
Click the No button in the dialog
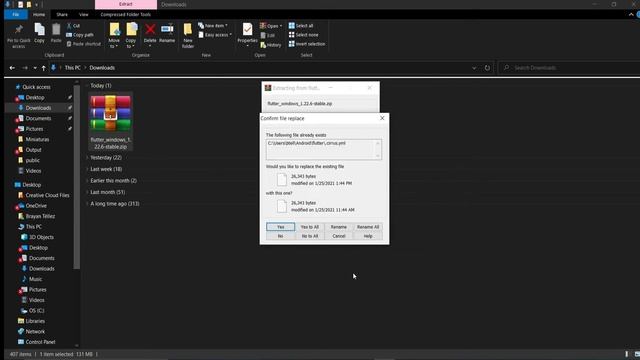click(280, 236)
